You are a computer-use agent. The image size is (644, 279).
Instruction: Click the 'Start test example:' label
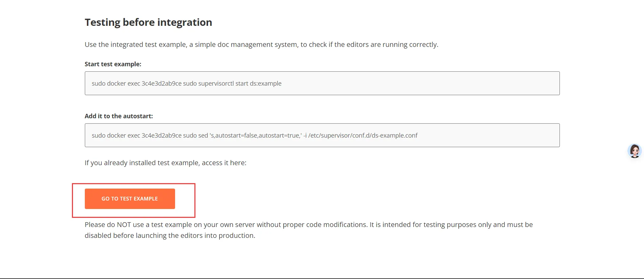coord(113,64)
